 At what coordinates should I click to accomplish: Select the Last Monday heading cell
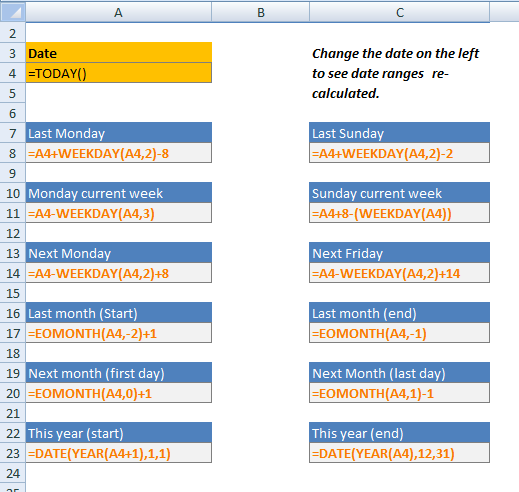point(119,133)
